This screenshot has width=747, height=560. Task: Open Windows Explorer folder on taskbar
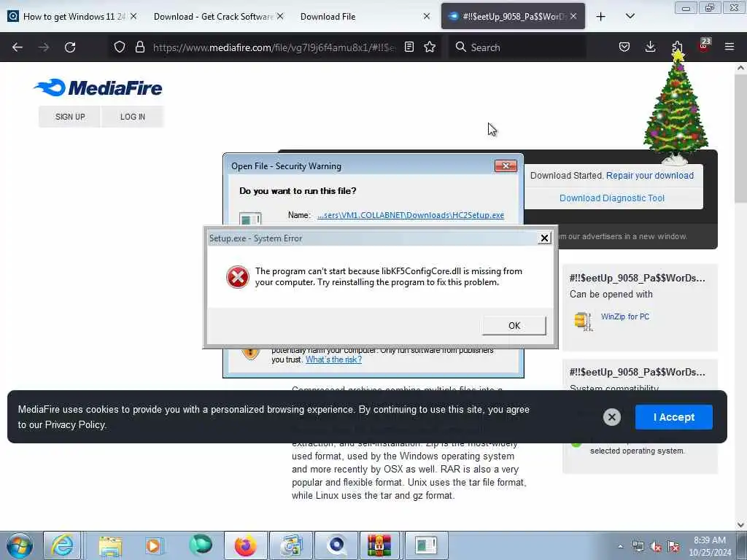111,545
